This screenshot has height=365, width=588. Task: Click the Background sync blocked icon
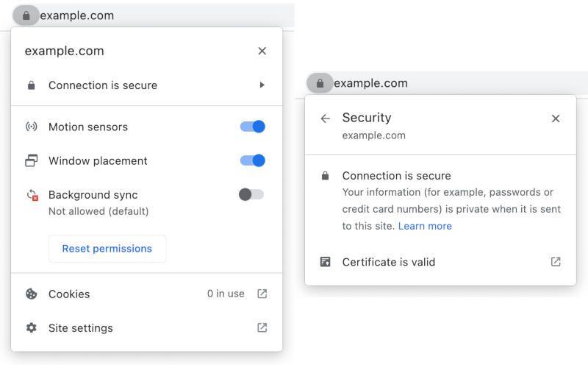click(x=32, y=196)
